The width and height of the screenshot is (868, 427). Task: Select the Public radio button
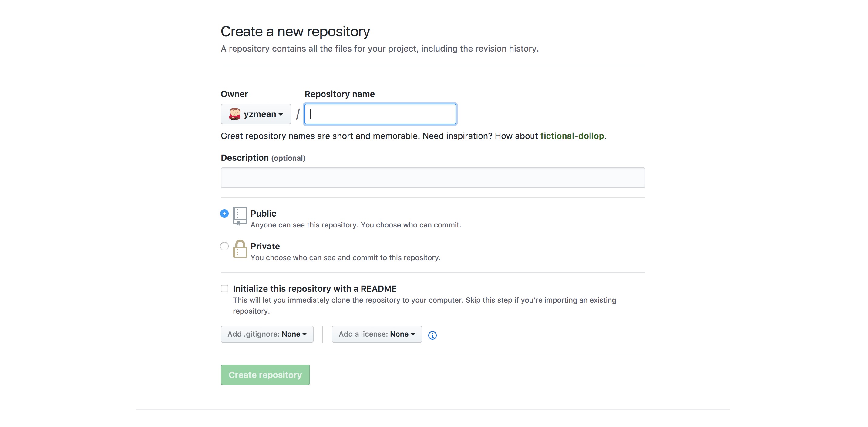point(224,213)
